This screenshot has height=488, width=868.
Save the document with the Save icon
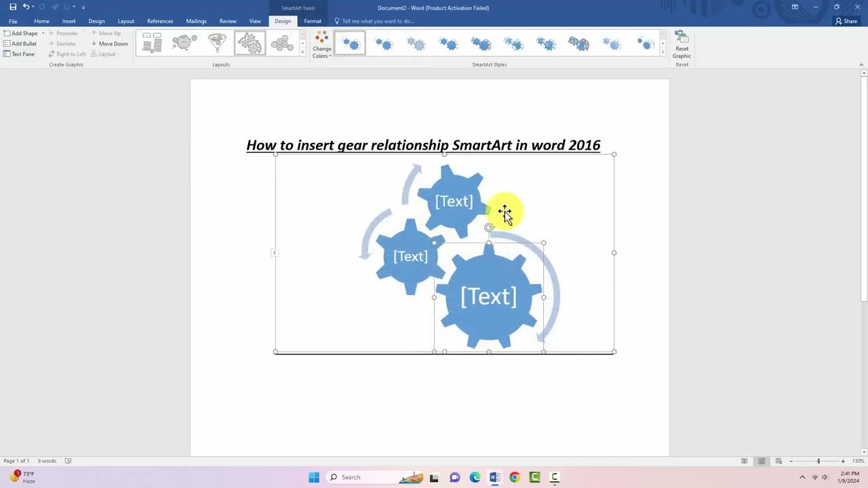click(x=13, y=7)
